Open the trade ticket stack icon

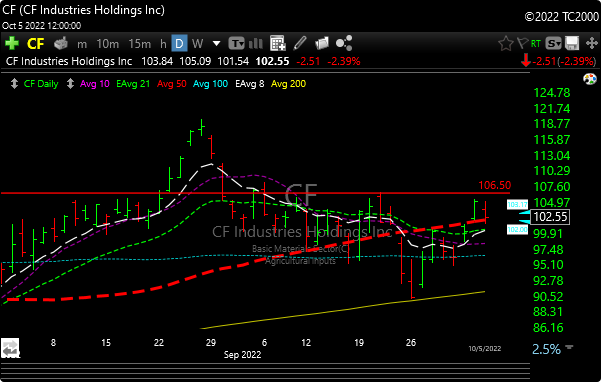[61, 43]
